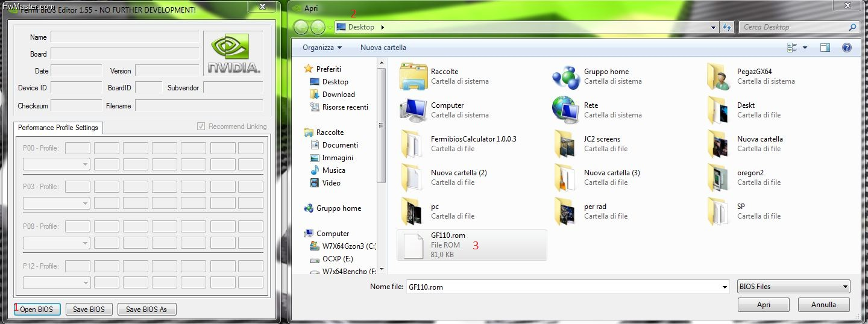Select the Raccolte system folder icon
The height and width of the screenshot is (324, 868).
(x=413, y=76)
